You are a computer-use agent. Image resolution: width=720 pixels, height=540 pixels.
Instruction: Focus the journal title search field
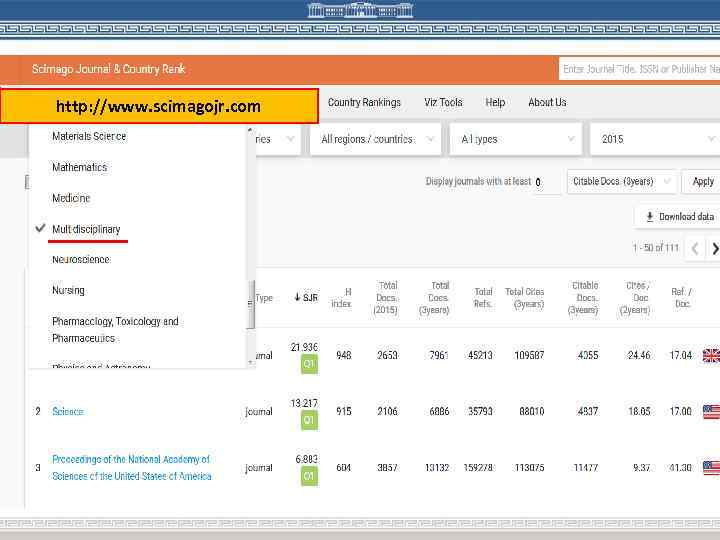point(639,69)
